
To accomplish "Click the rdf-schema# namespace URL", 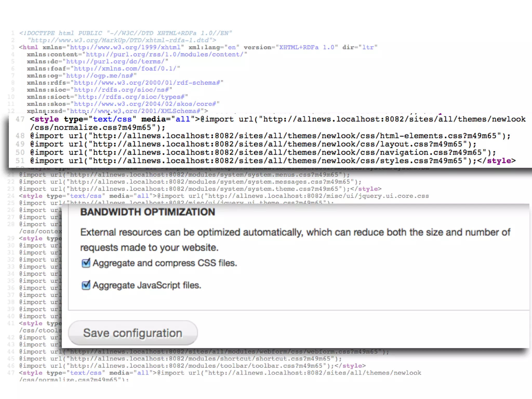I will pyautogui.click(x=147, y=83).
